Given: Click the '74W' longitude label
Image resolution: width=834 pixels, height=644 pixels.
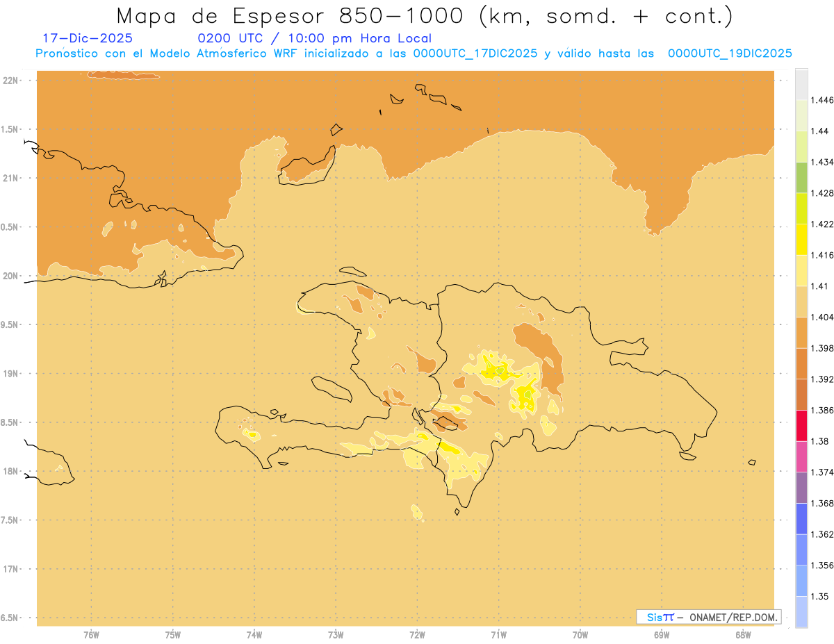Looking at the screenshot, I should tap(254, 635).
